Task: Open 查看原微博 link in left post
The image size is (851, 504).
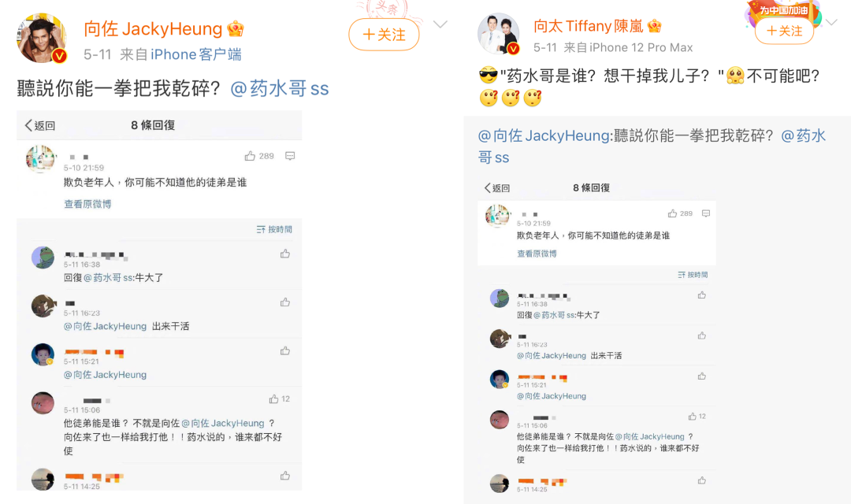Action: click(87, 204)
